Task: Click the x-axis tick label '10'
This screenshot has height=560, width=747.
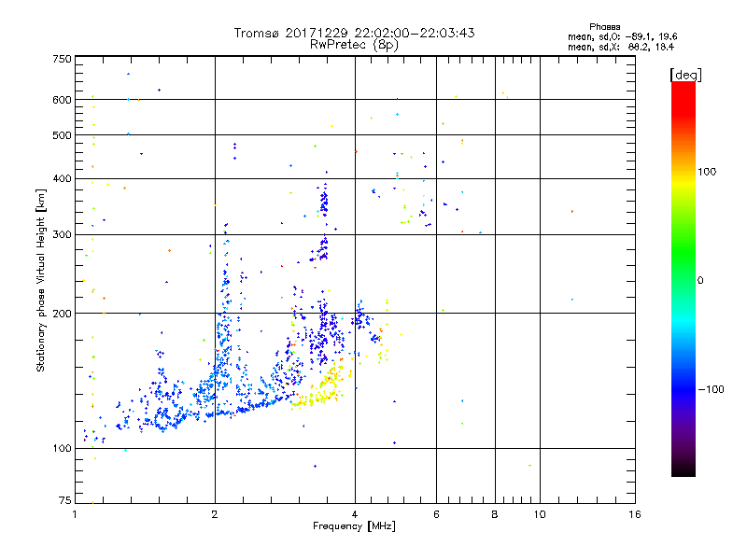Action: click(540, 514)
